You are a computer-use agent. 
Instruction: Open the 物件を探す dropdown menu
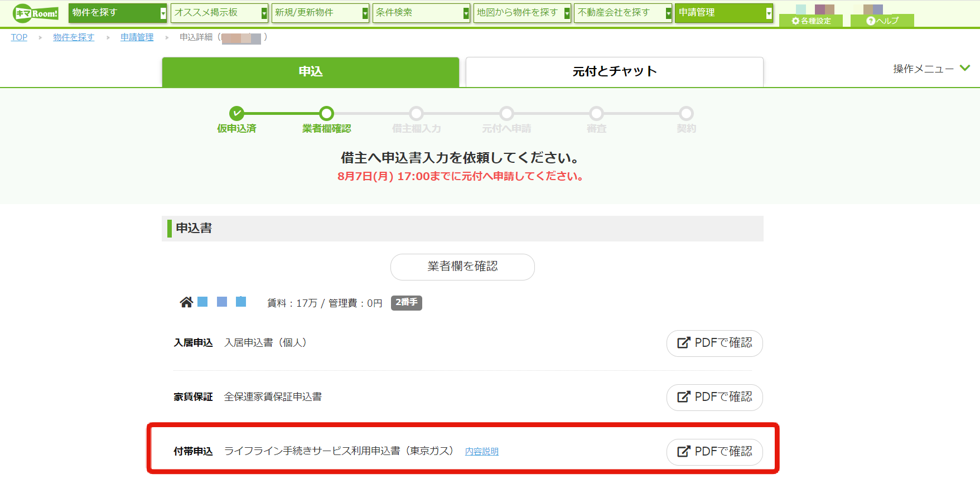pyautogui.click(x=118, y=13)
